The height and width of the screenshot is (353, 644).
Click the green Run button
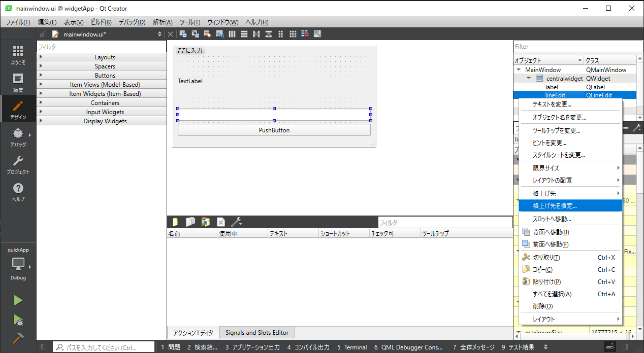click(18, 300)
